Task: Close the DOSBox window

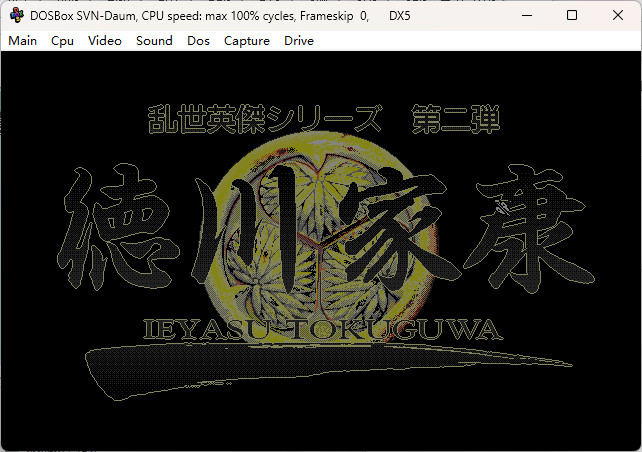Action: pos(617,16)
